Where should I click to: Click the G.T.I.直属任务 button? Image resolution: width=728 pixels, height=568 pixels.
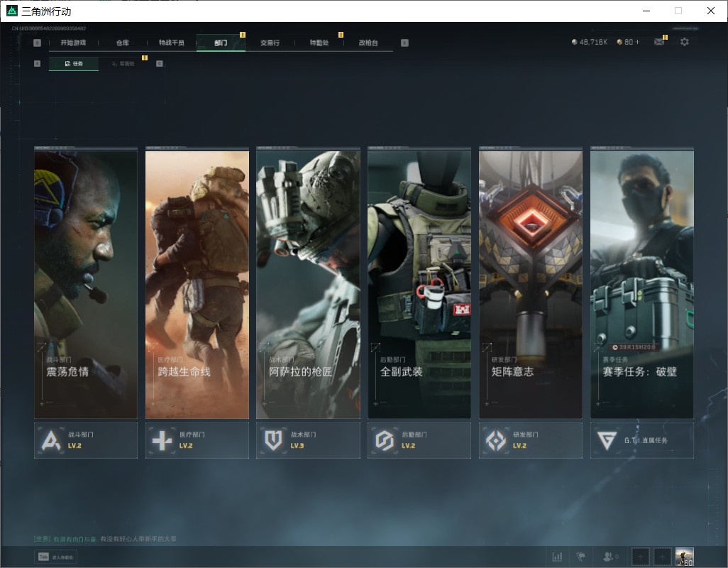tap(642, 440)
